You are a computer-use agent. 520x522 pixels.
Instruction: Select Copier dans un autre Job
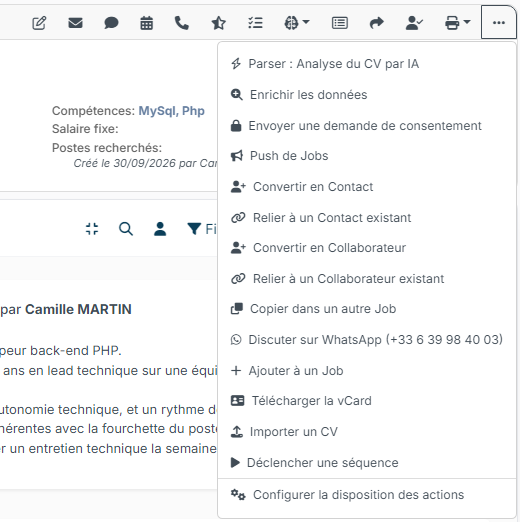[367, 309]
